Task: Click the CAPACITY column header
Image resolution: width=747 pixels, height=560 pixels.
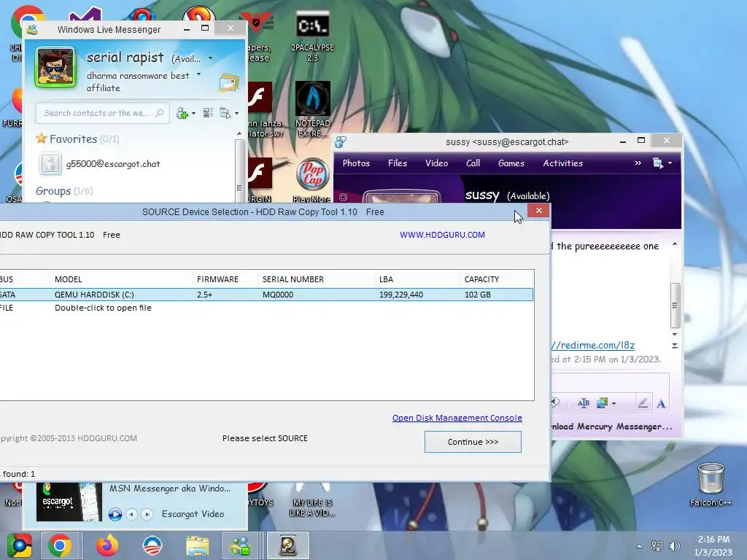Action: [481, 279]
